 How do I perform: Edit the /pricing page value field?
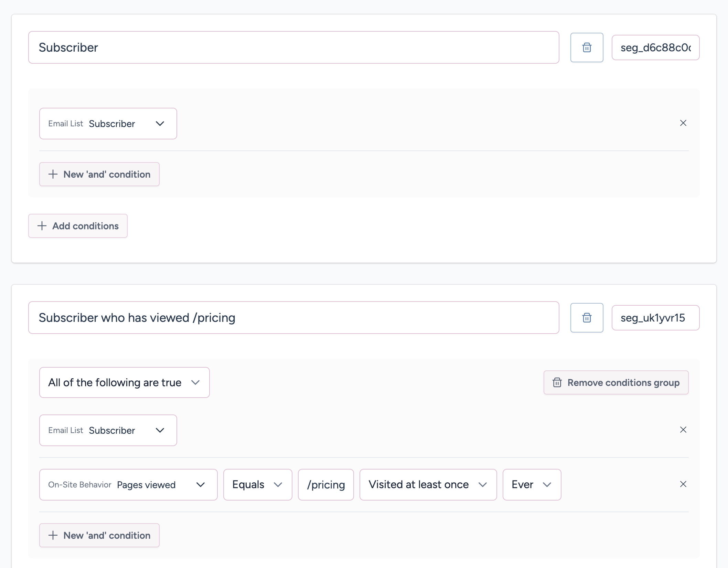[x=325, y=485]
